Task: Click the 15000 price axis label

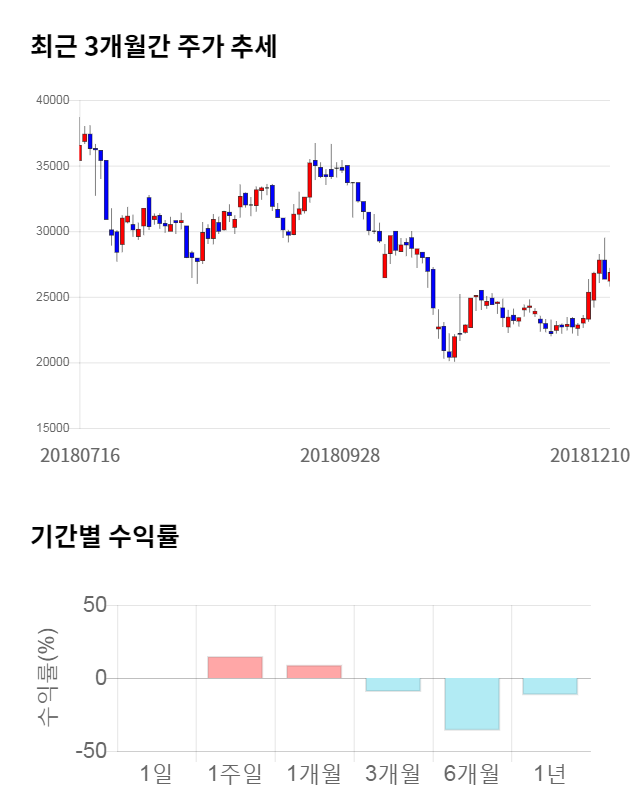Action: tap(52, 428)
